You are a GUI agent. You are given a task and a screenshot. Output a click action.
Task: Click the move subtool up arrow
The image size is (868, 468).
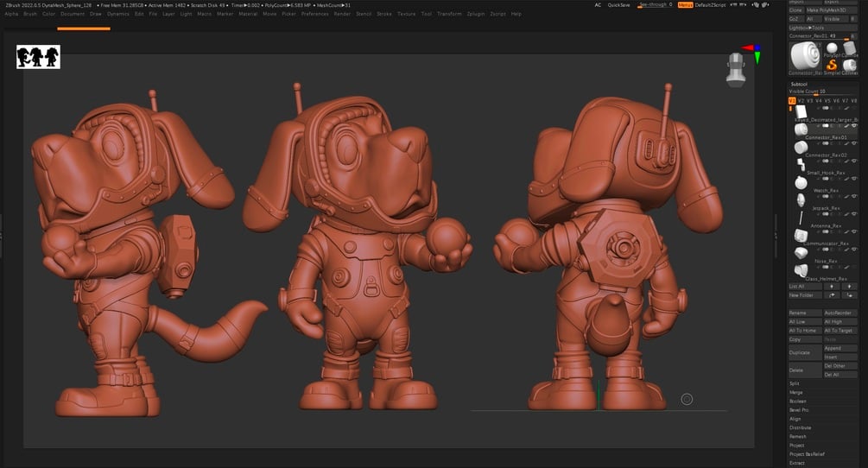click(832, 295)
